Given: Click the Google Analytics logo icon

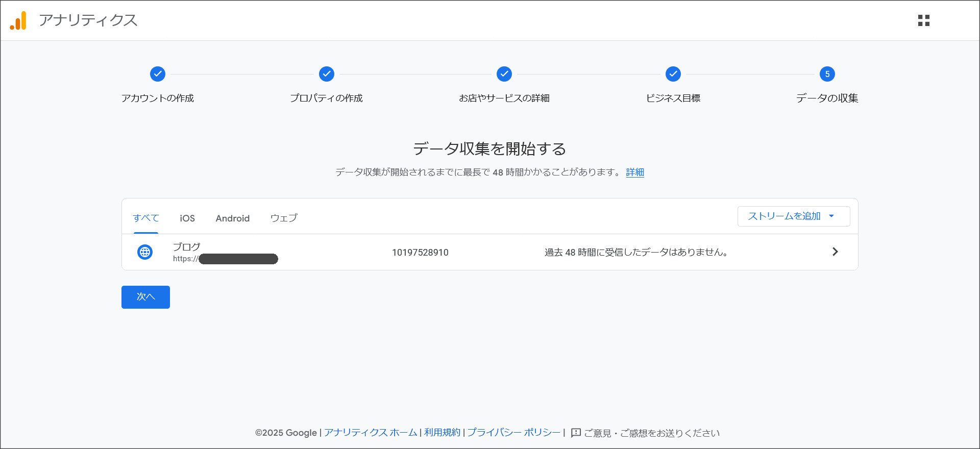Looking at the screenshot, I should (18, 20).
